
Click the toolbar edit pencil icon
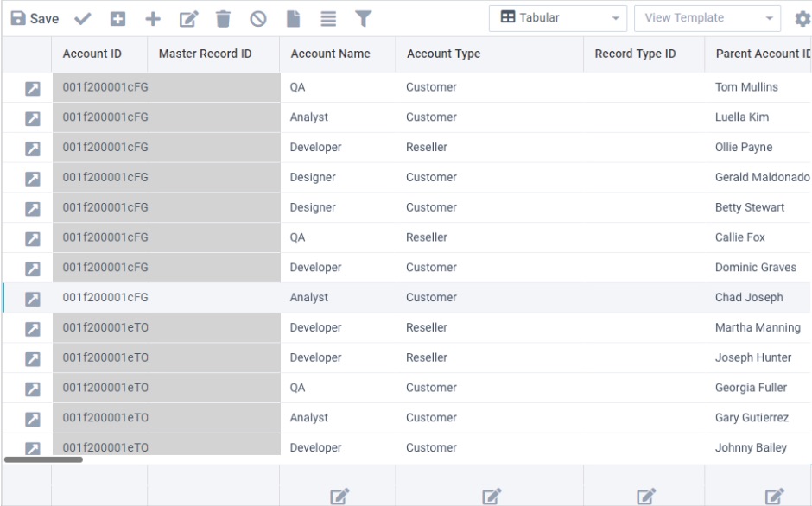[x=188, y=18]
